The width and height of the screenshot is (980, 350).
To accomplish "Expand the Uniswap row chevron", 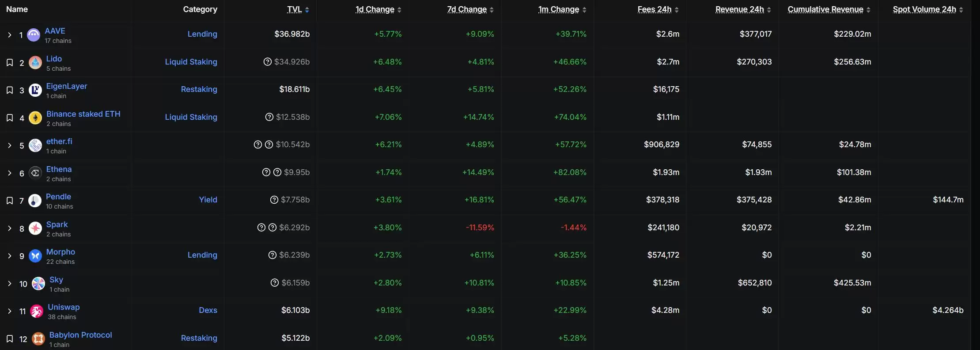I will [9, 312].
